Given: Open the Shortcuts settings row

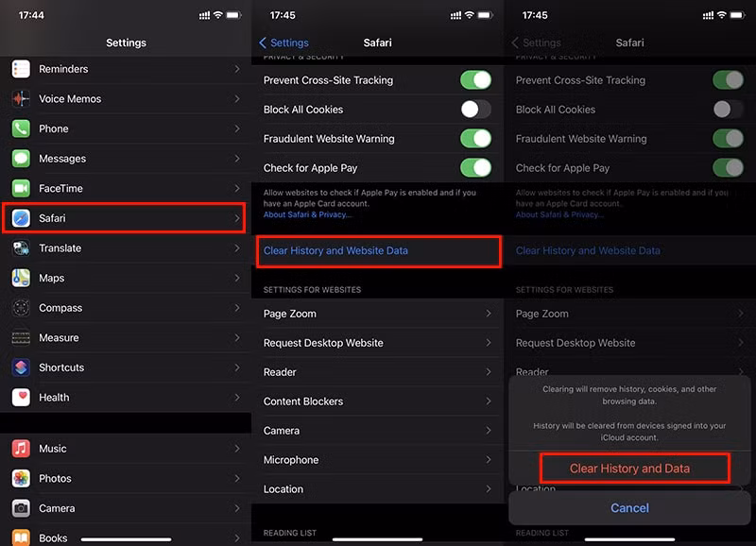Looking at the screenshot, I should [x=126, y=367].
